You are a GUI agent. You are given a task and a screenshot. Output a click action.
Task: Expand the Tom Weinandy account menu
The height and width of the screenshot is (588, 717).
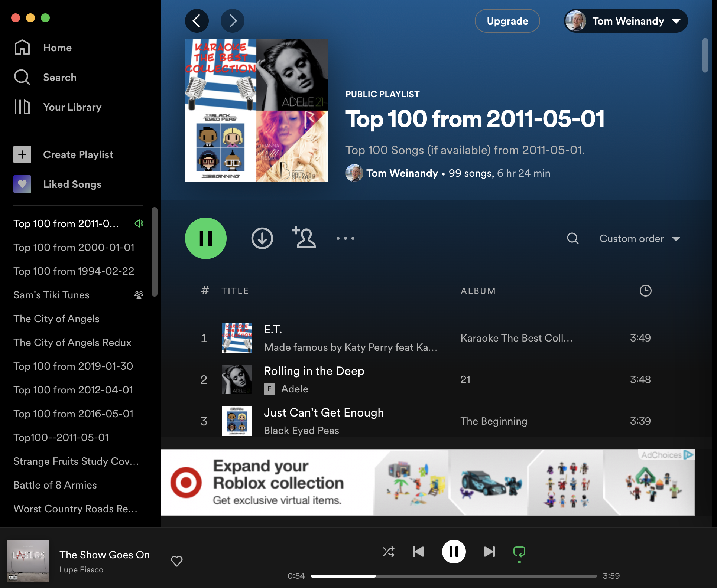[626, 21]
